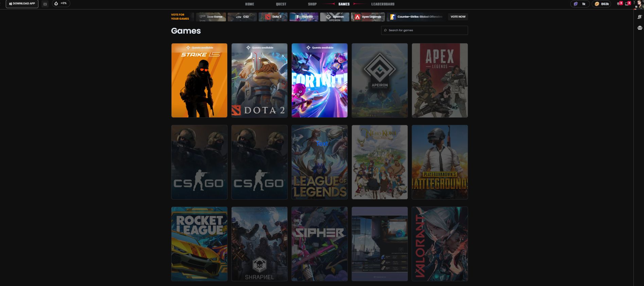Click the search magnifier icon

pyautogui.click(x=385, y=30)
